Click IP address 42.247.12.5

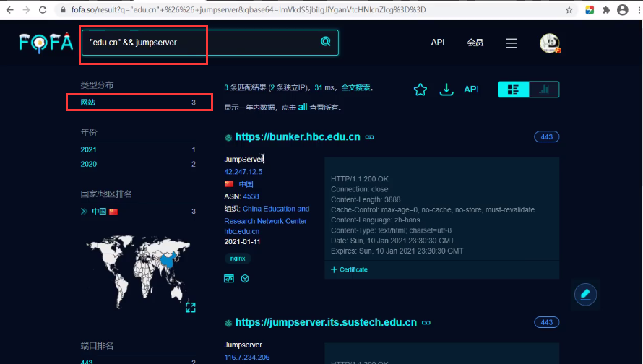point(243,172)
